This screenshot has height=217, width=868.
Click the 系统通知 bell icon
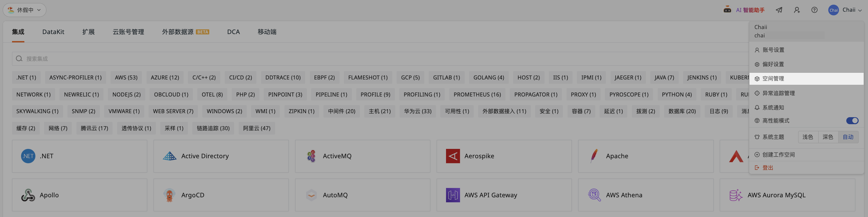click(757, 107)
